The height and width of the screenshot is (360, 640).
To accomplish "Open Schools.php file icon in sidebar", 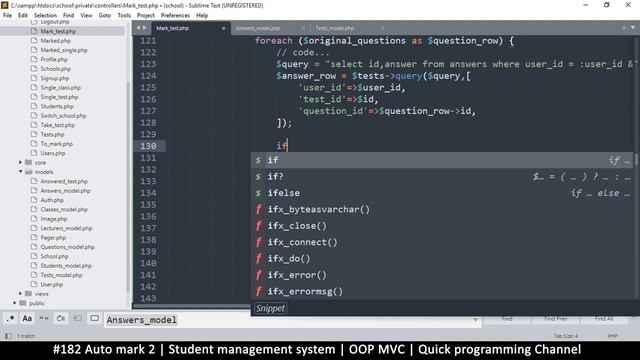I will coord(34,69).
